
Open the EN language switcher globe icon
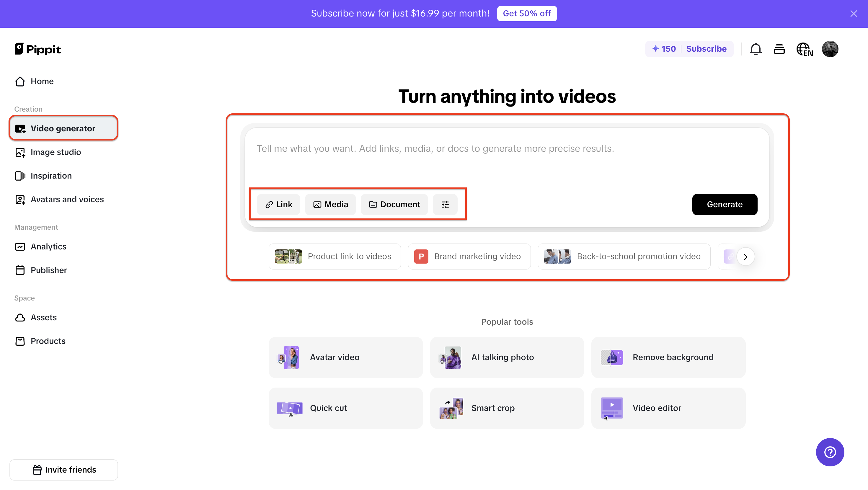click(x=805, y=49)
